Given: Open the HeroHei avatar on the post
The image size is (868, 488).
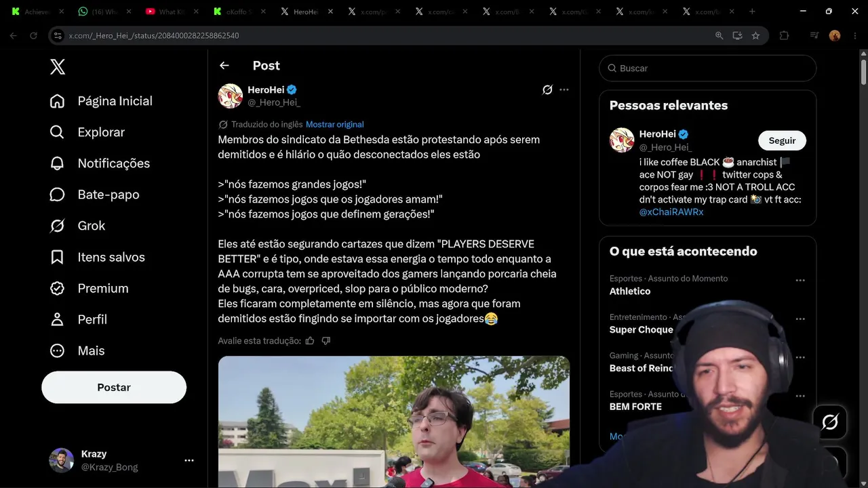Looking at the screenshot, I should 231,96.
